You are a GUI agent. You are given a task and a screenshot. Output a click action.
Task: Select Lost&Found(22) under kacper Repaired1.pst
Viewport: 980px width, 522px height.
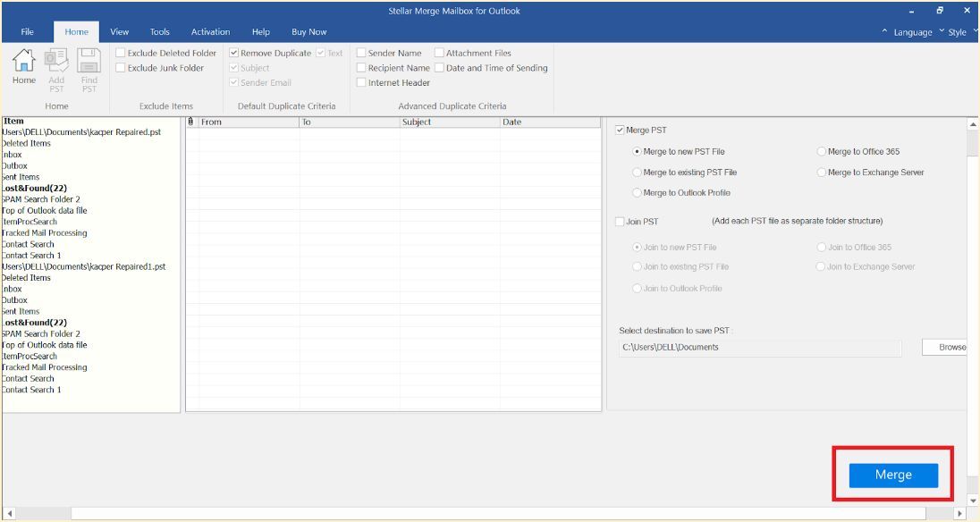coord(34,323)
